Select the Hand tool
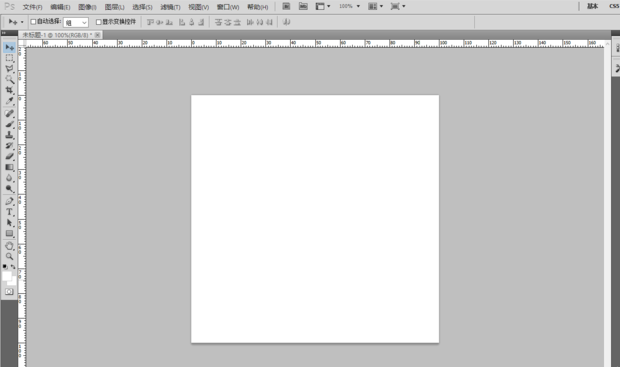The image size is (620, 367). pyautogui.click(x=9, y=246)
